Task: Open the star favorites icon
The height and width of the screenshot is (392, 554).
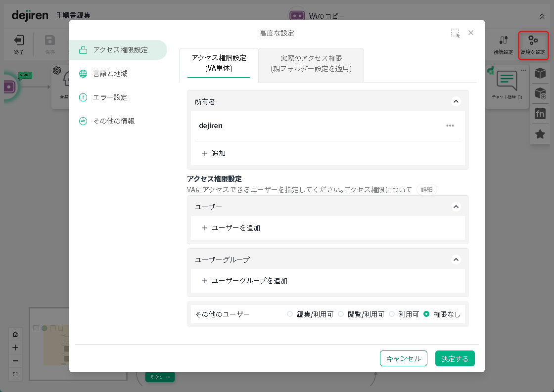Action: (x=540, y=134)
